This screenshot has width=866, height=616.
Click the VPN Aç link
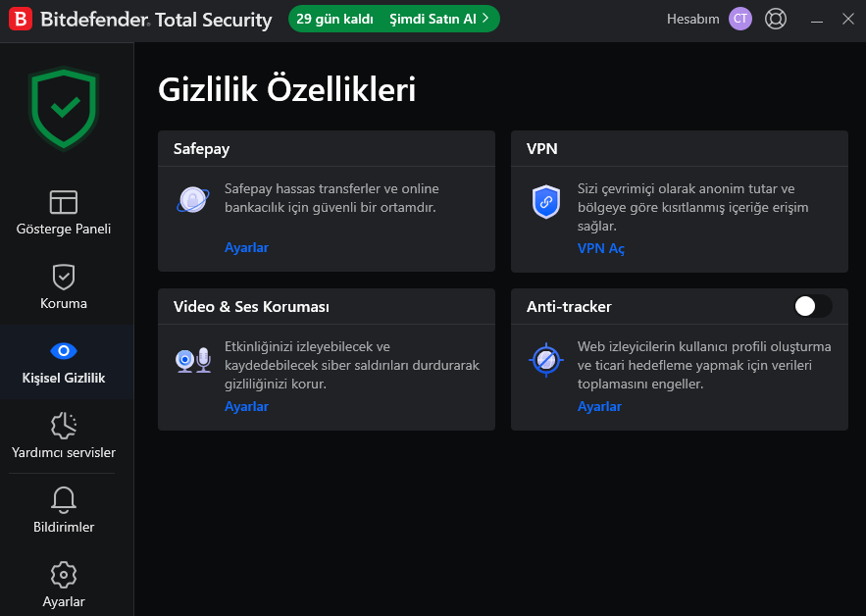pyautogui.click(x=601, y=248)
